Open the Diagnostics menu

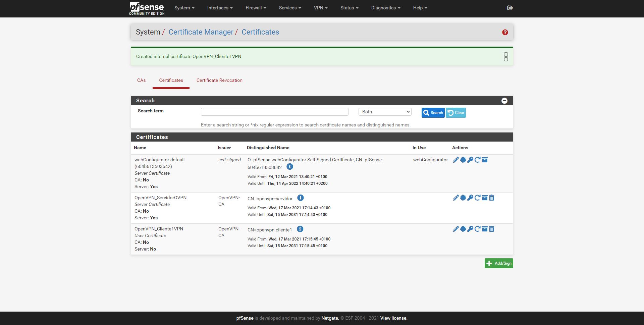click(x=386, y=8)
